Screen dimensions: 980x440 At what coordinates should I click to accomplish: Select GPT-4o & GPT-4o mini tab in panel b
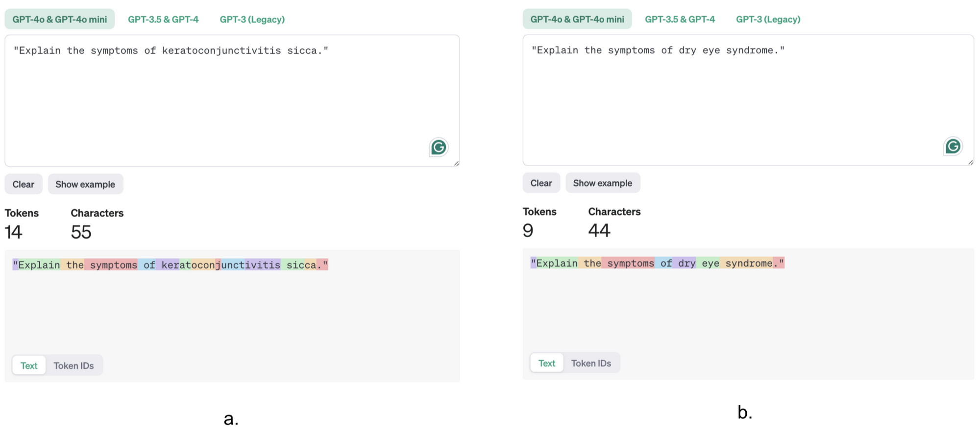pyautogui.click(x=577, y=19)
